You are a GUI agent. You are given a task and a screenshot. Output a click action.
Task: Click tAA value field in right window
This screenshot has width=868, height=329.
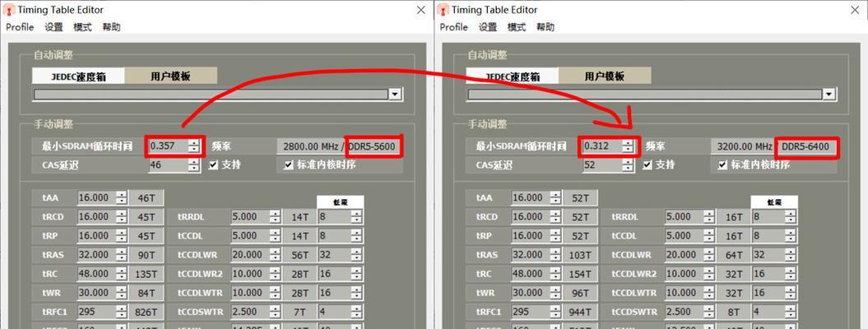(x=531, y=197)
